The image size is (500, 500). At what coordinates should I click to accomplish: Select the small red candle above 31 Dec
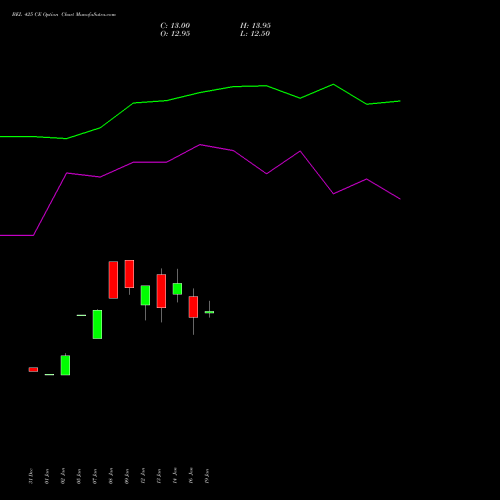33,369
